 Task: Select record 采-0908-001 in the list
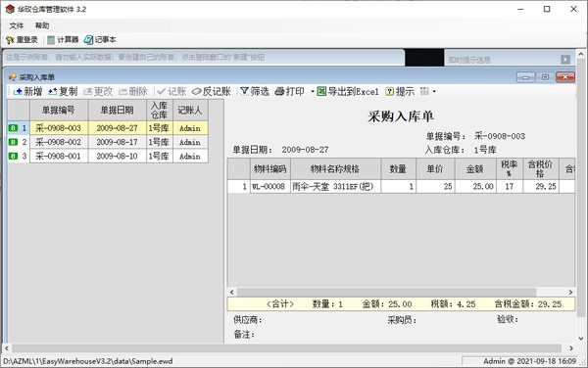(108, 157)
